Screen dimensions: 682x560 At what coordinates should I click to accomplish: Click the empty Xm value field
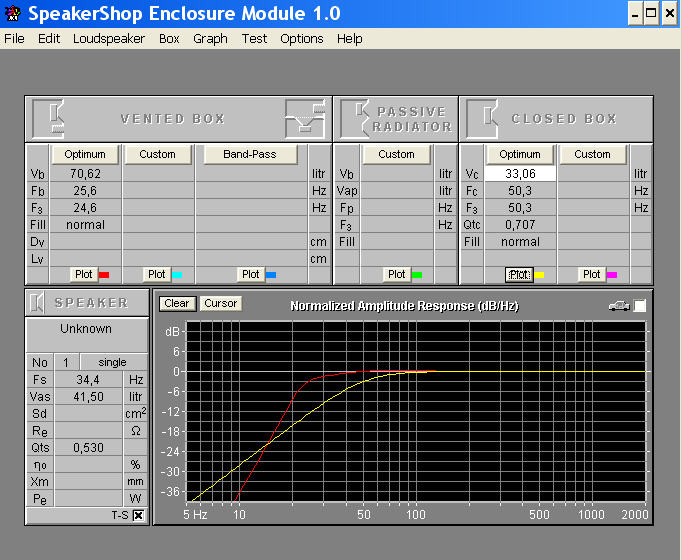coord(88,481)
